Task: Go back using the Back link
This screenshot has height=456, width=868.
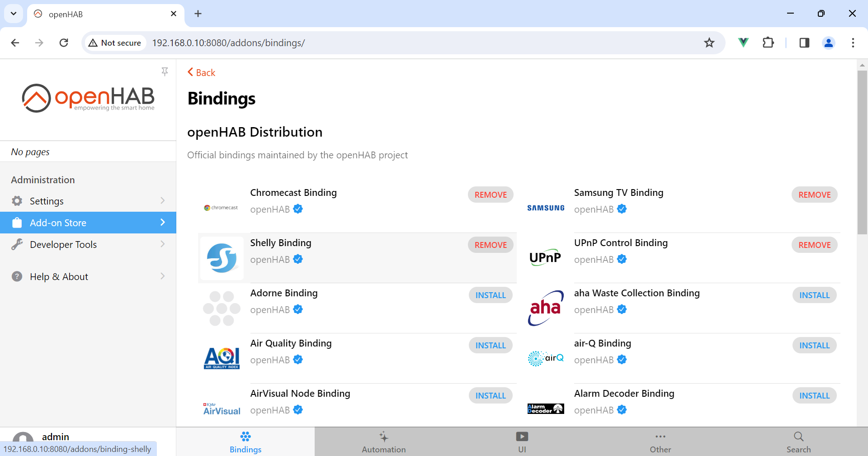Action: coord(202,72)
